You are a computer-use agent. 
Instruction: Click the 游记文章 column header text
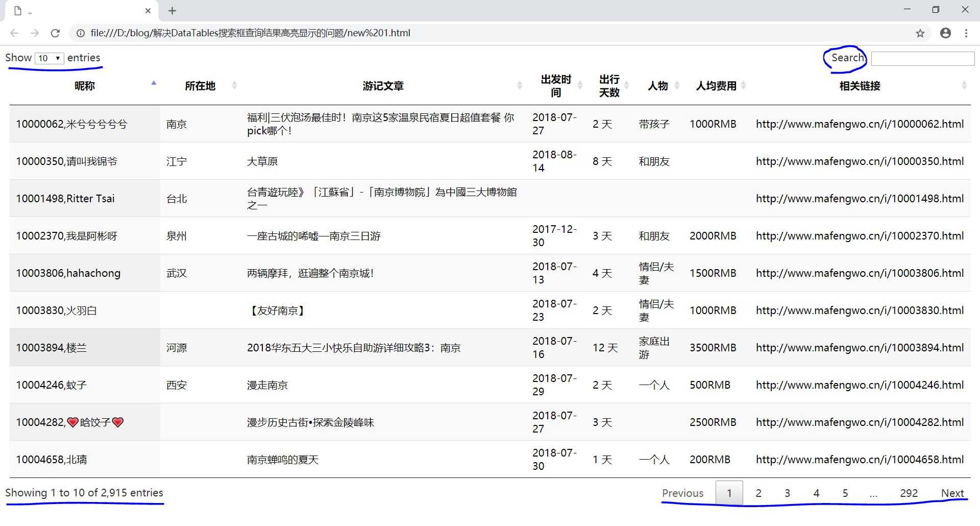383,86
